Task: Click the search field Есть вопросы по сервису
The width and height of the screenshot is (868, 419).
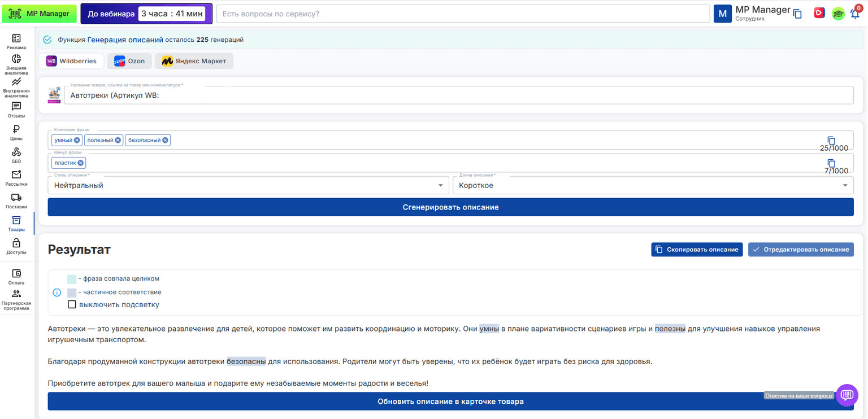Action: click(x=463, y=14)
